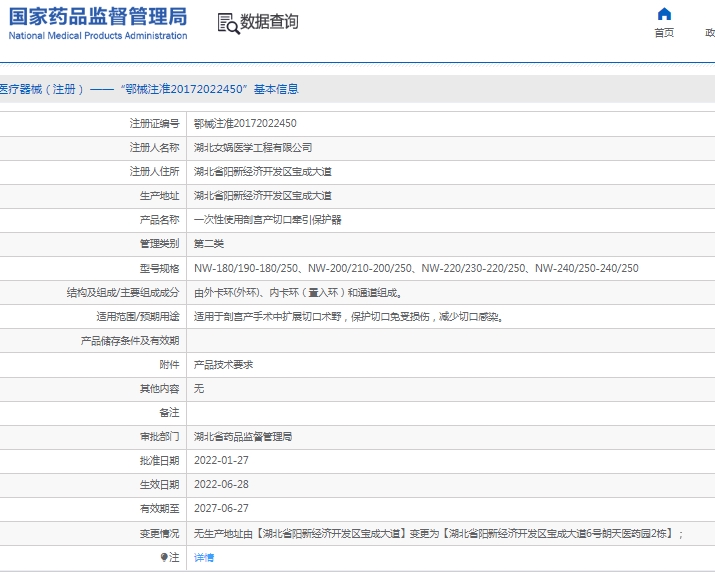Select the intended use text 适用于剖宫产手术...
Viewport: 715px width, 575px height.
pyautogui.click(x=349, y=316)
